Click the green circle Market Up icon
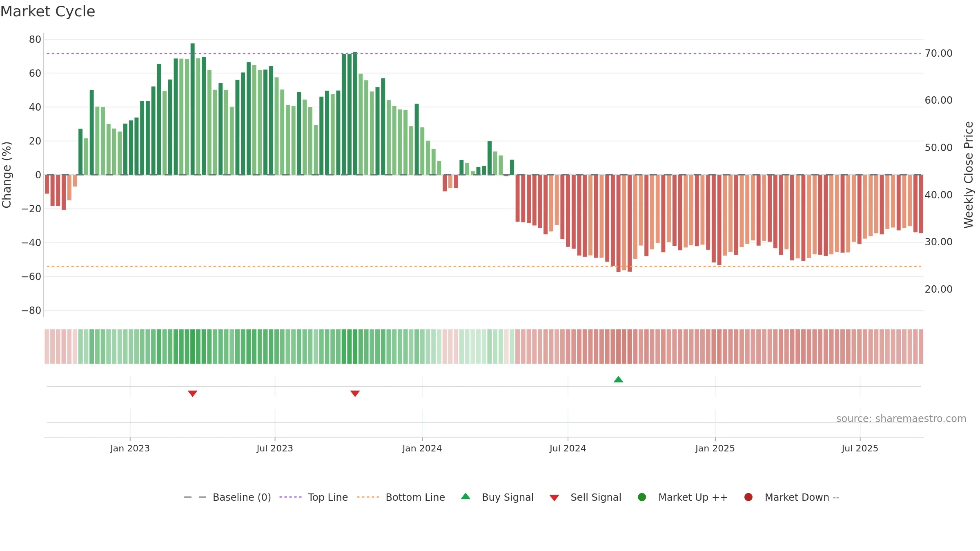The image size is (980, 551). [642, 497]
